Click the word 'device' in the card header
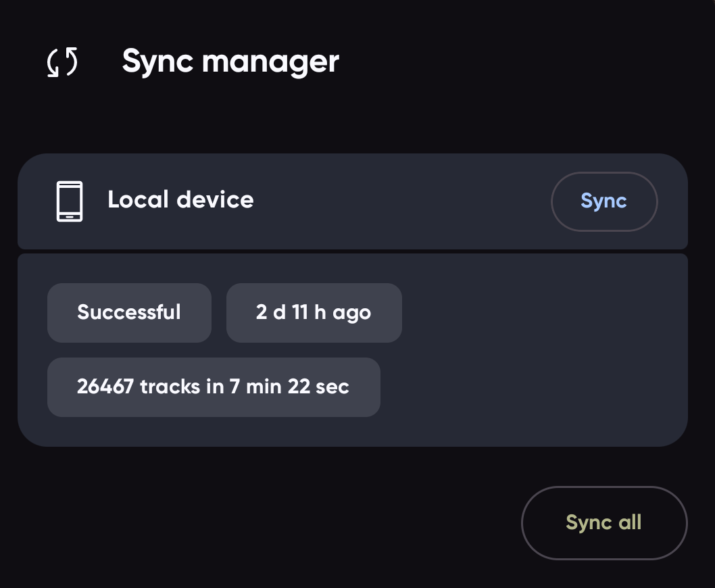This screenshot has height=588, width=715. pos(215,200)
